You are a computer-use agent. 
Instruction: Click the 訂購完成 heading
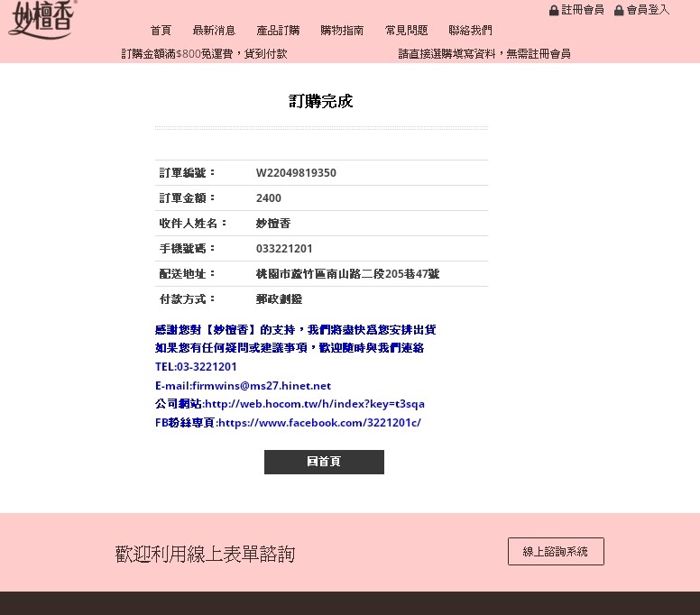[321, 102]
